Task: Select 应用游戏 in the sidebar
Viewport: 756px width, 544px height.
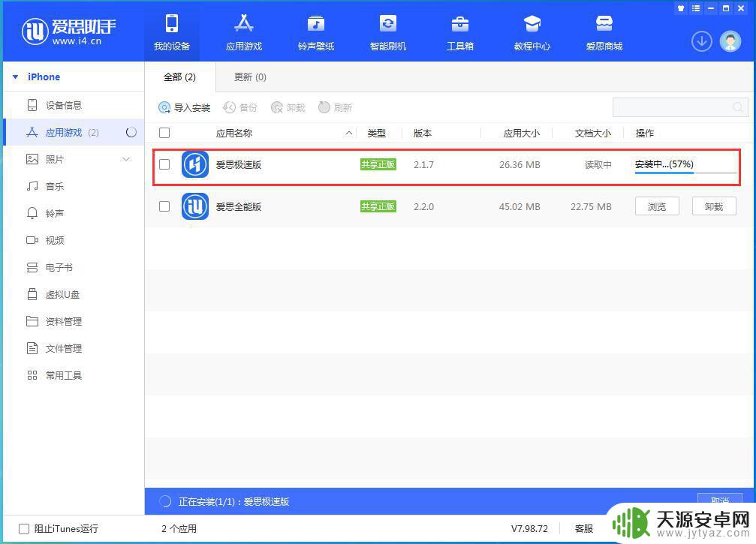Action: tap(74, 133)
